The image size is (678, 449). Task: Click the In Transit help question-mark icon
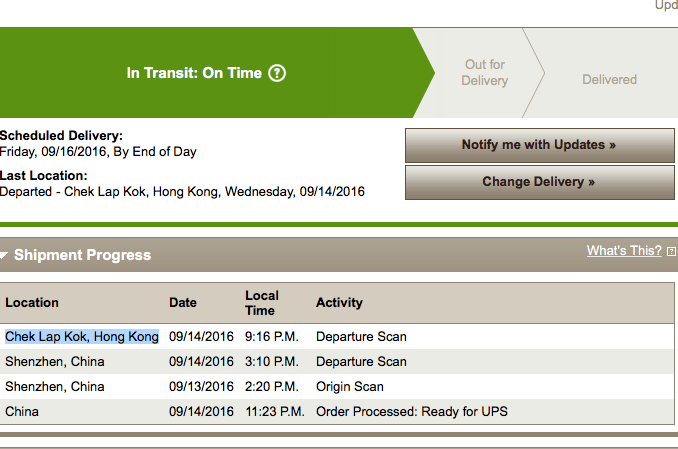click(277, 73)
